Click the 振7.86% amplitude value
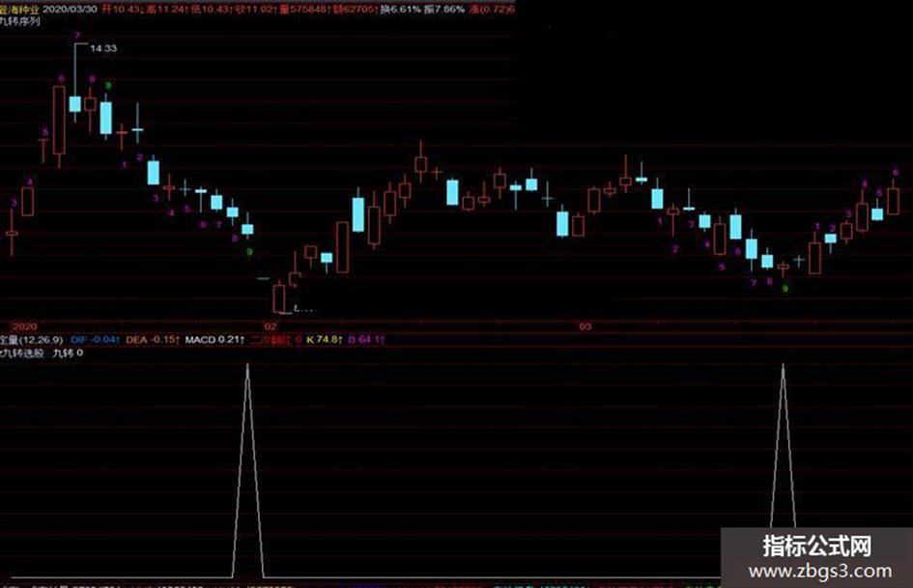The image size is (913, 588). coord(444,10)
